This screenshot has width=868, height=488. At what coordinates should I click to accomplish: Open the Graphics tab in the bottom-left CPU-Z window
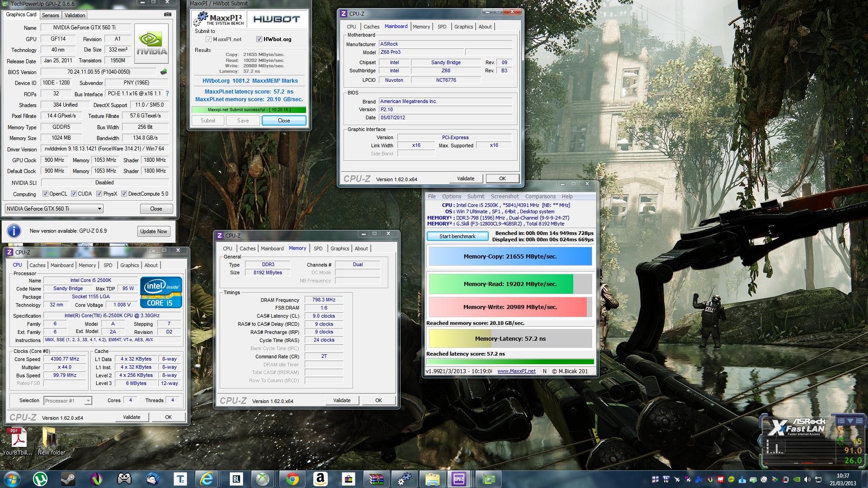(129, 265)
